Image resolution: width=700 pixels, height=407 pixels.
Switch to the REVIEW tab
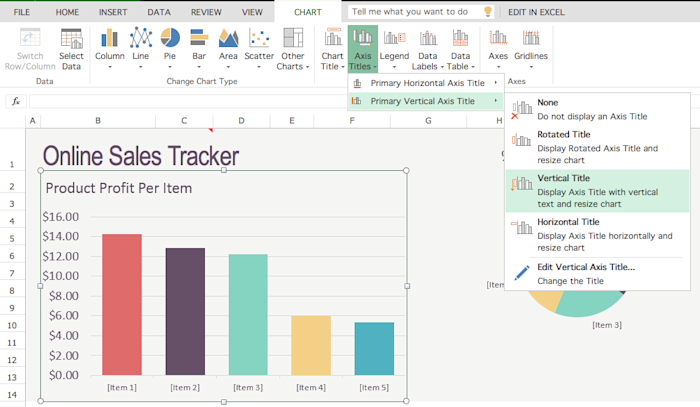[x=206, y=12]
